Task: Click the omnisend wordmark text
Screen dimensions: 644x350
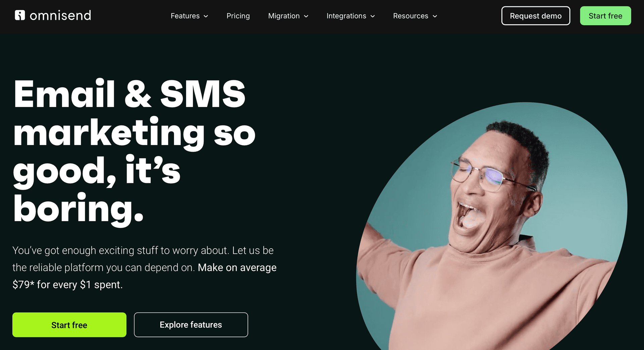Action: pyautogui.click(x=60, y=15)
